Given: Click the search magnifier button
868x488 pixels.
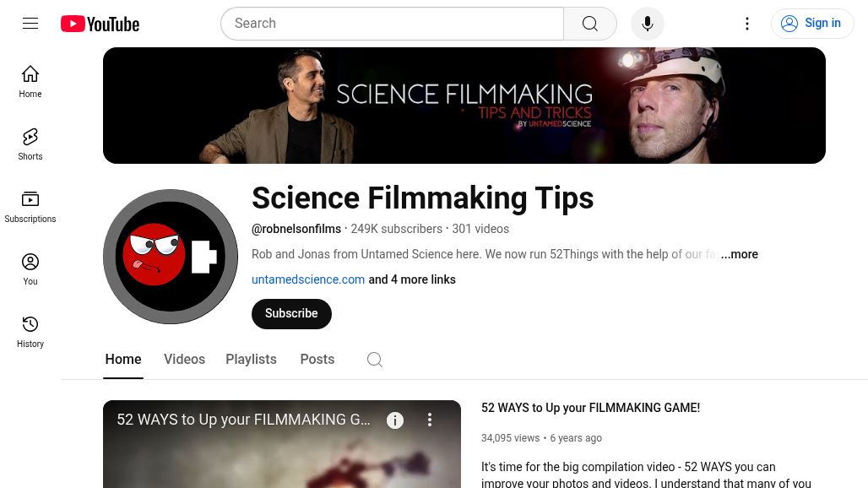Looking at the screenshot, I should 590,24.
